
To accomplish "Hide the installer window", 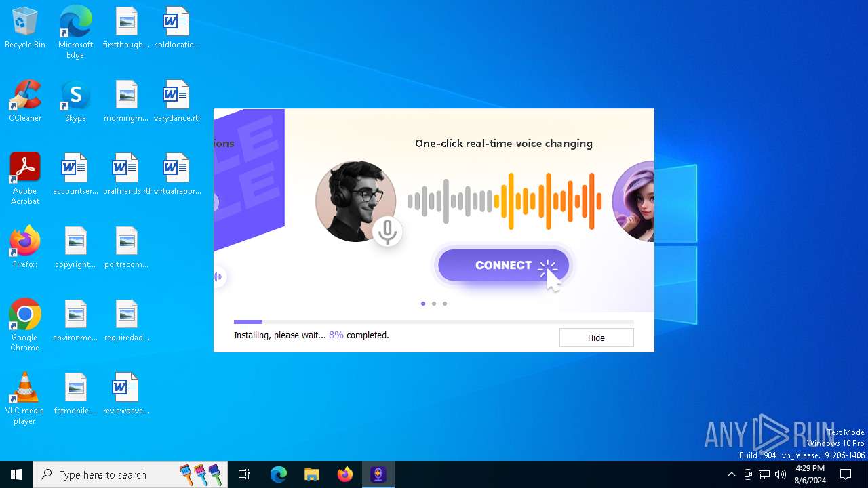I will tap(596, 338).
